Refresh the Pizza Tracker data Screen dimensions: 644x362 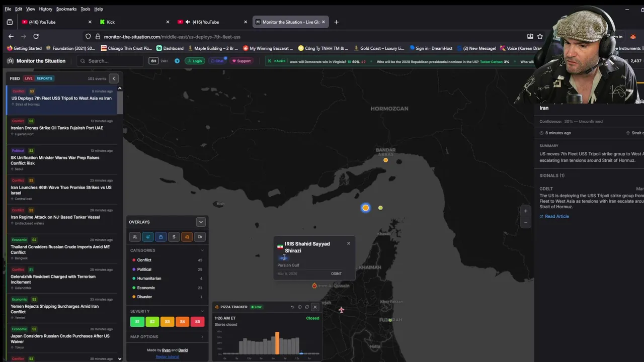[x=307, y=307]
